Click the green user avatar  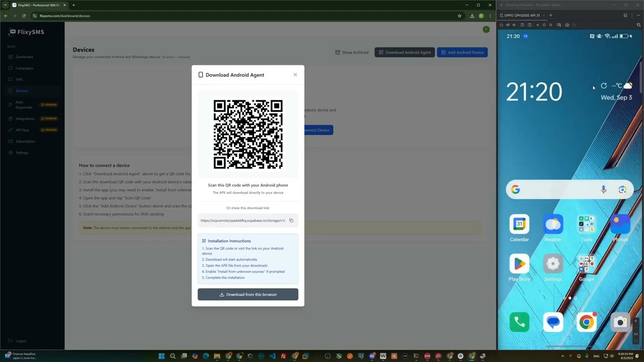[486, 30]
